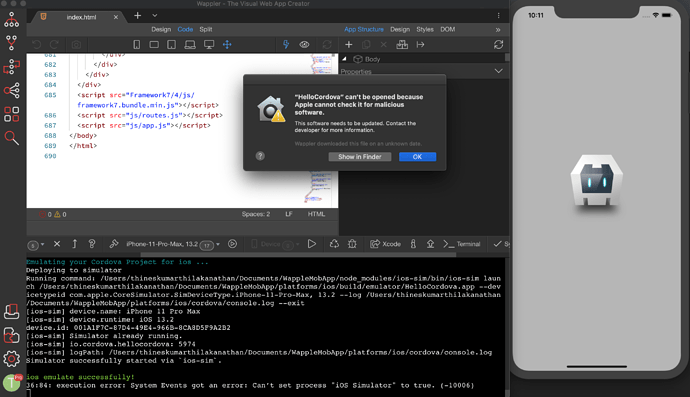690x397 pixels.
Task: Click the info i icon after Xcode
Action: coord(413,244)
